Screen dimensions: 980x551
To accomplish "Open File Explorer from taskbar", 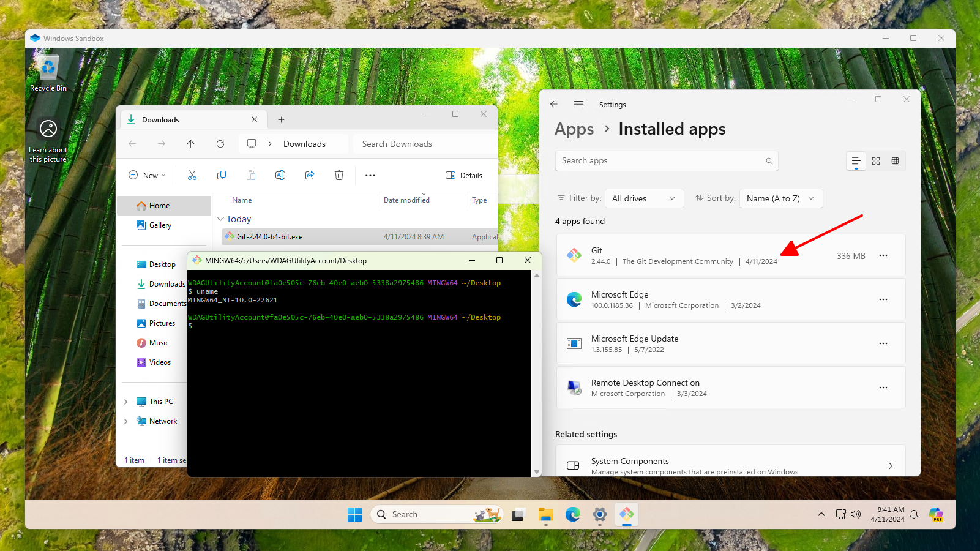I will (545, 514).
